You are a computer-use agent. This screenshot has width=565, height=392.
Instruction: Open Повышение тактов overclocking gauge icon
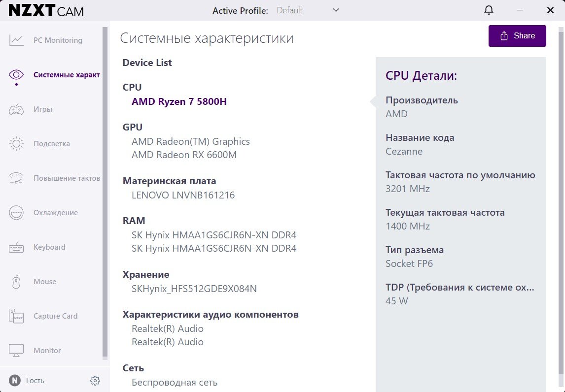(16, 178)
